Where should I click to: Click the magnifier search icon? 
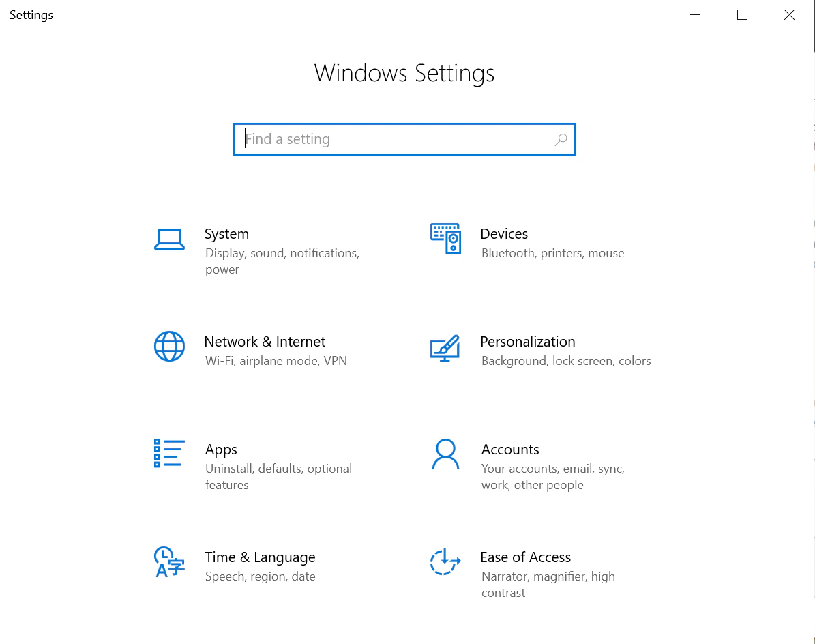point(561,139)
